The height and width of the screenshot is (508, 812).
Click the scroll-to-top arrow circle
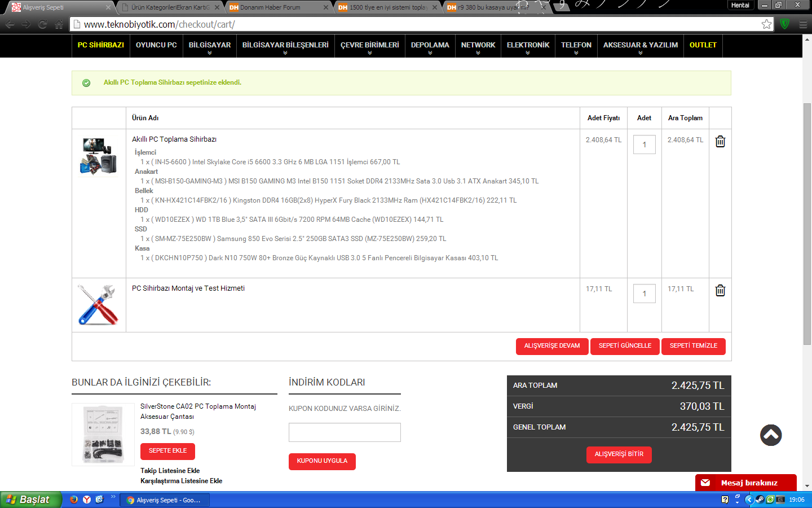[x=771, y=435]
